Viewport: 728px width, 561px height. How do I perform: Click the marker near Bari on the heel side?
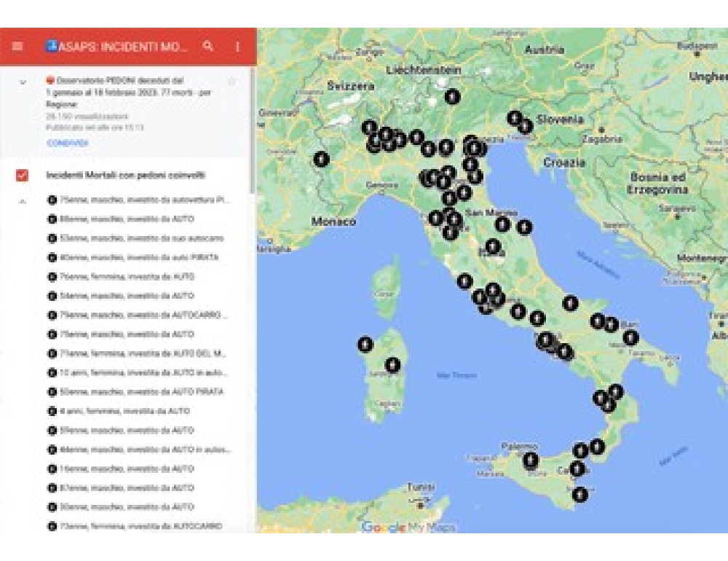pyautogui.click(x=630, y=337)
